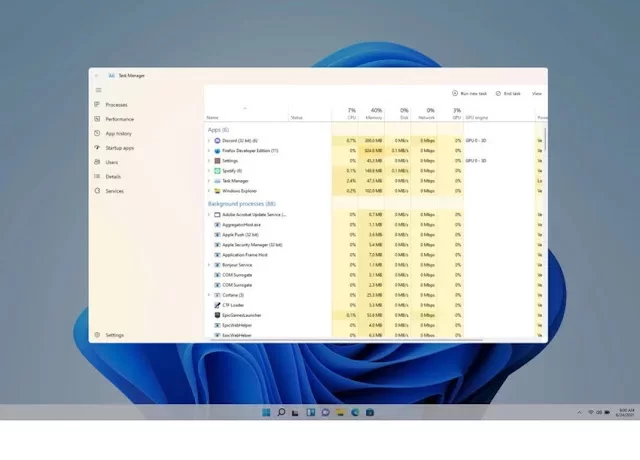Click the Firefox Developer Edition icon

[217, 151]
